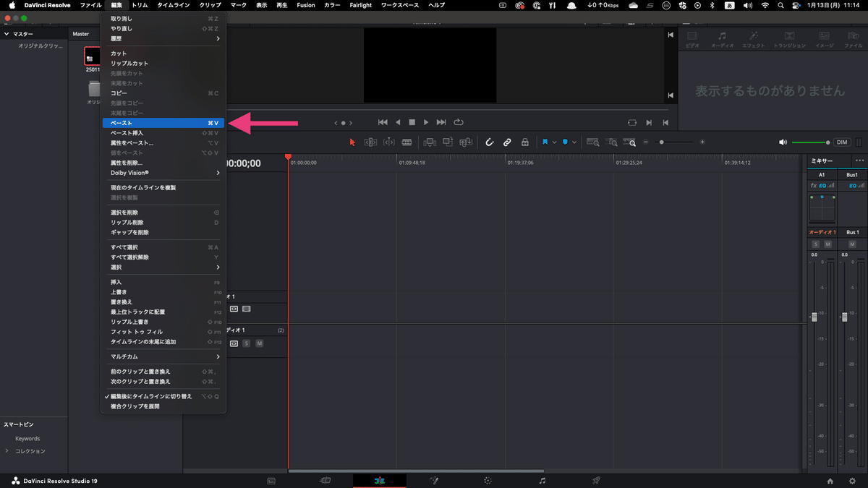
Task: Click the Match Frame icon below viewer
Action: (632, 123)
